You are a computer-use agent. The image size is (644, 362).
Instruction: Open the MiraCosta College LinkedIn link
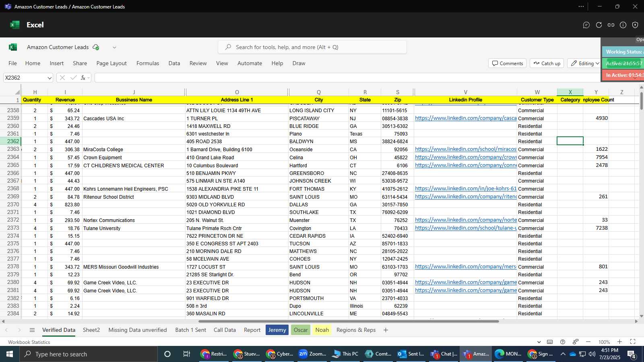[466, 149]
